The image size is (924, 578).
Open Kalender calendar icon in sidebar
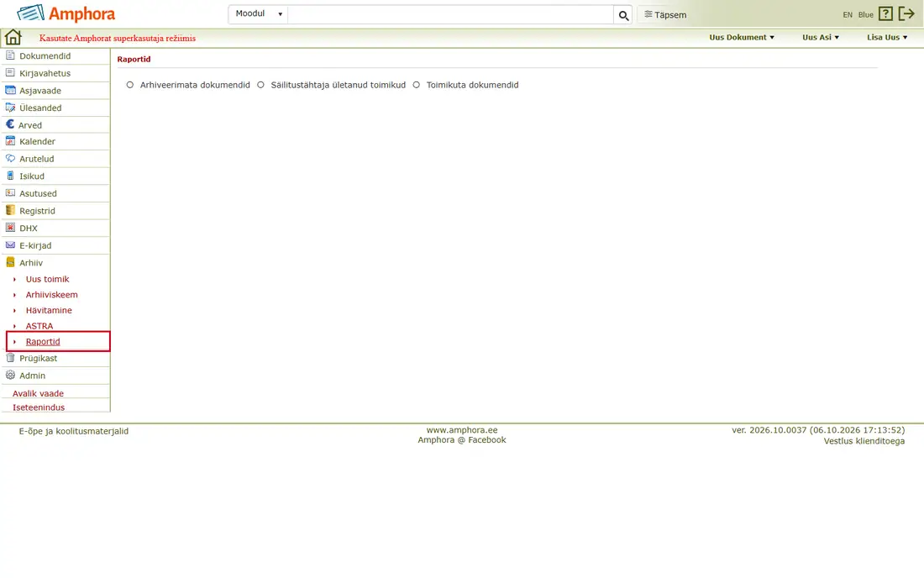coord(10,141)
